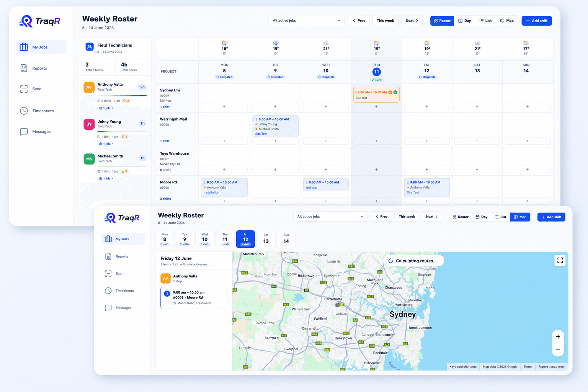Add shift plus for Sydney Uni Monday

pos(224,106)
